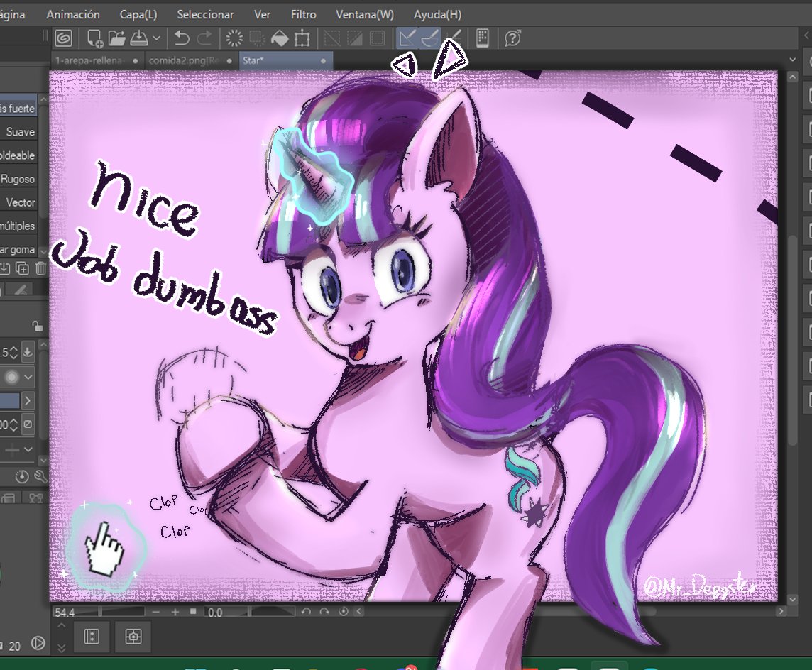Select the 'goma' sub tool entry
812x670 pixels.
tap(18, 250)
